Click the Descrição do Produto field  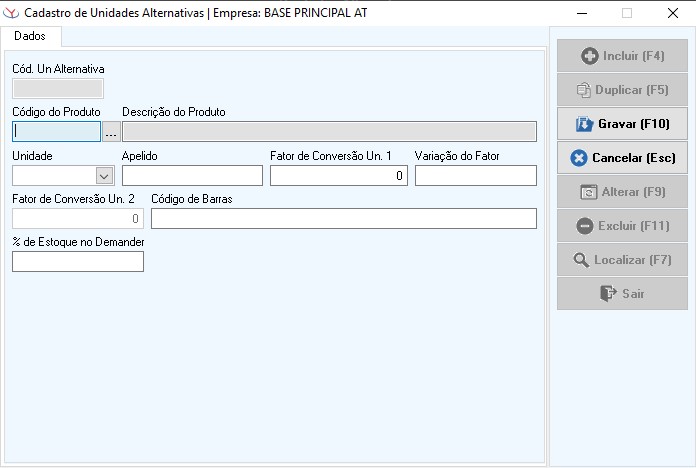point(329,132)
